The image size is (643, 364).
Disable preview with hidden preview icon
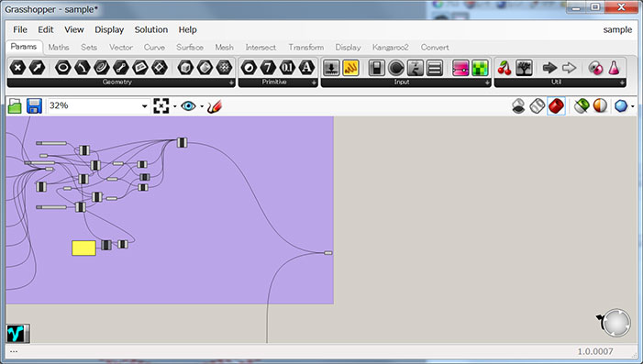click(x=518, y=106)
